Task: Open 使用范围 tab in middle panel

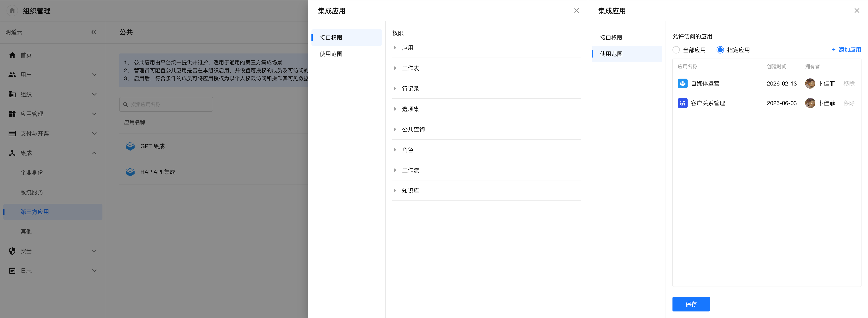Action: pos(331,54)
